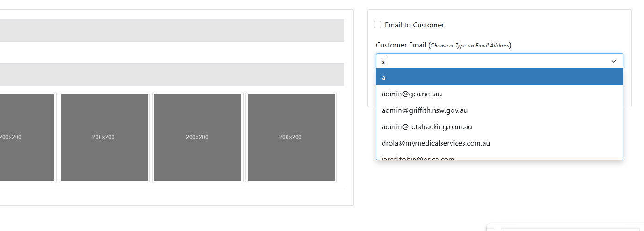Click the upper gray bar in left panel
Screen dimensions: 644x231
[172, 30]
